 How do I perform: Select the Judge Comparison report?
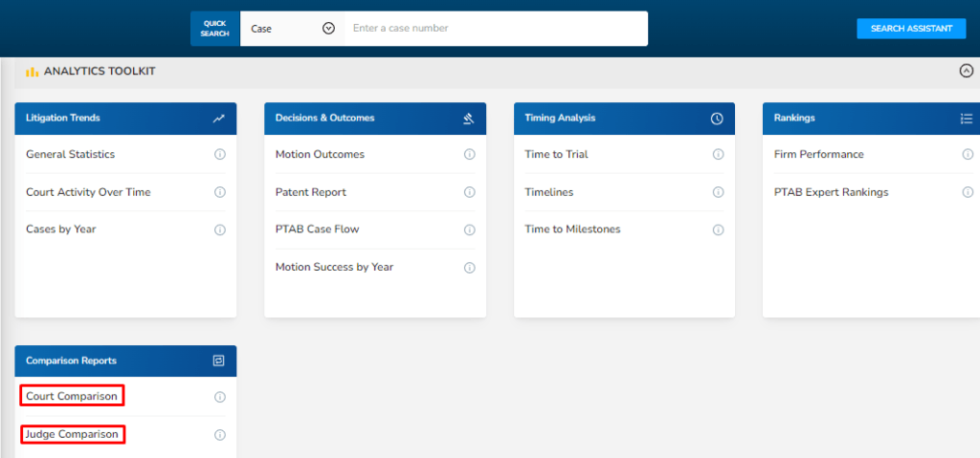coord(73,434)
